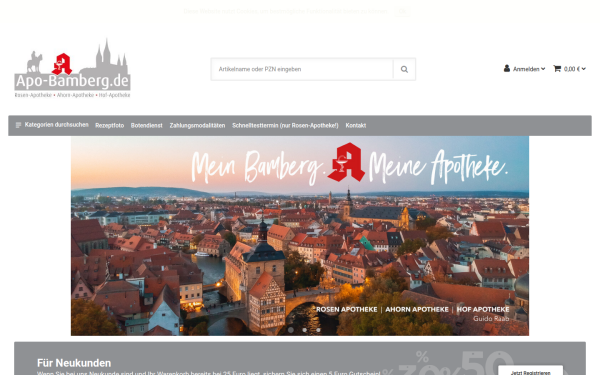
Task: Open the Kontakt page
Action: 355,126
